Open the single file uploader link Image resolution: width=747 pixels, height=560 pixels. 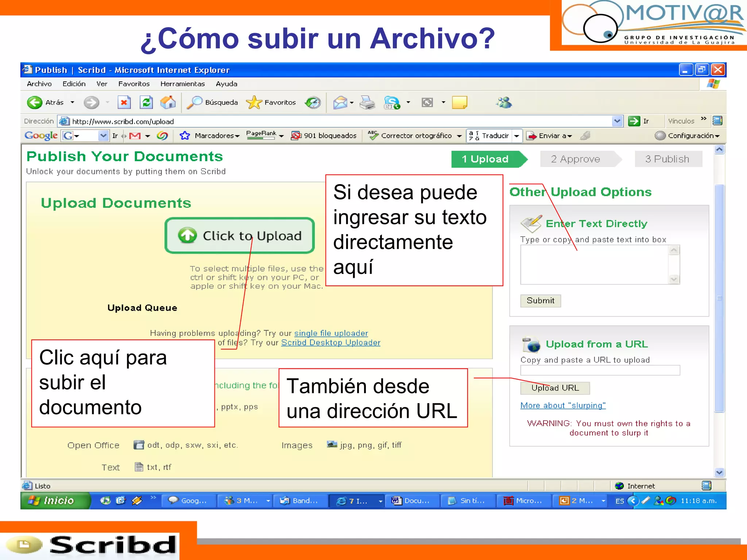pos(331,333)
